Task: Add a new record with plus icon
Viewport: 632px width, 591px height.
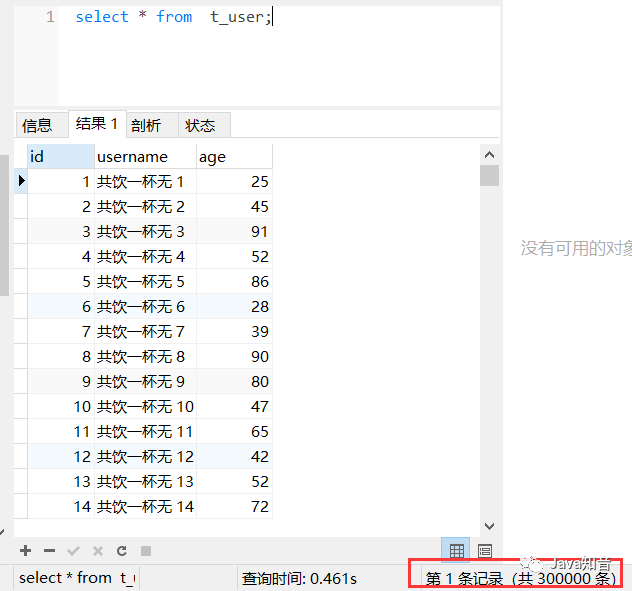Action: (x=25, y=551)
